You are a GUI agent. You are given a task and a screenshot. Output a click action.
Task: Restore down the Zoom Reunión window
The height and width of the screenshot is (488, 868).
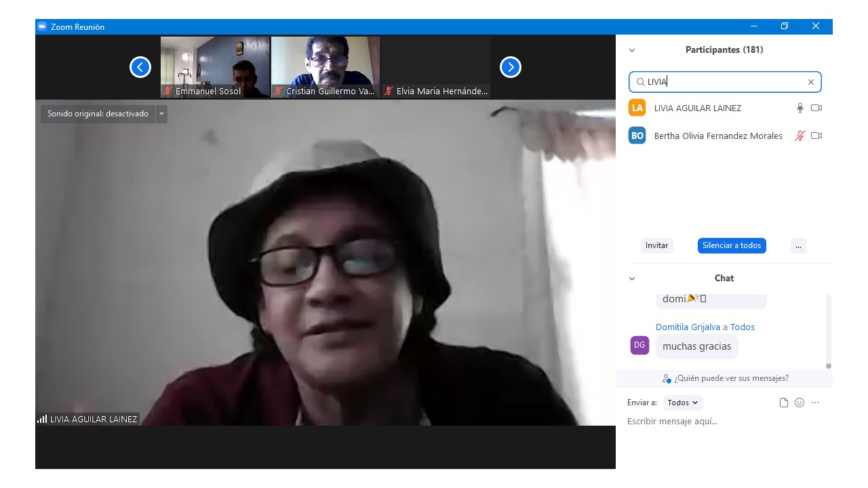(785, 26)
